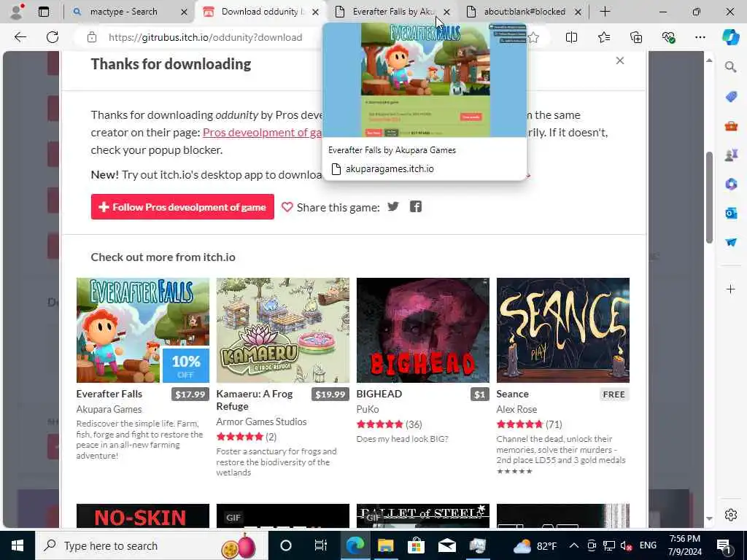View site information lock icon
Image resolution: width=747 pixels, height=560 pixels.
click(x=92, y=37)
